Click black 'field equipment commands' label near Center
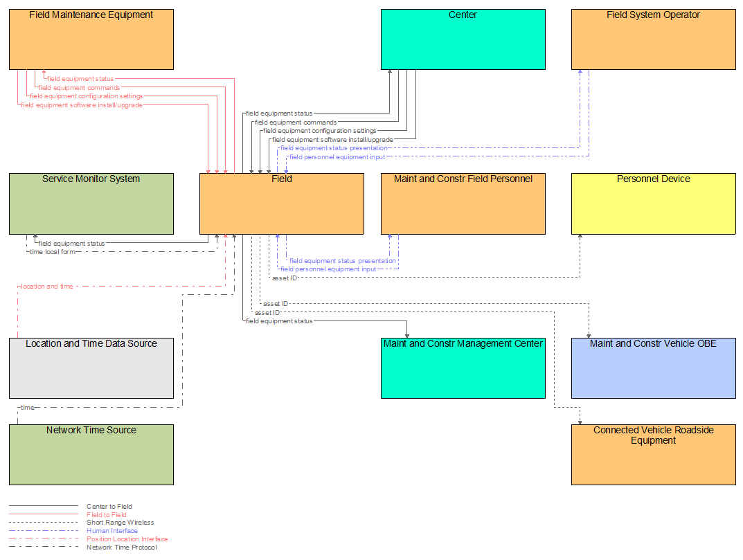The image size is (743, 560). coord(296,123)
